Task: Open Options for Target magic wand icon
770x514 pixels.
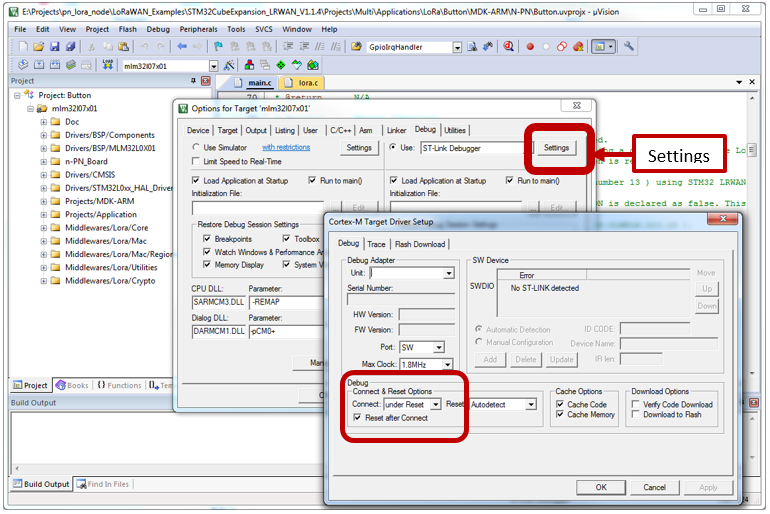Action: point(229,65)
